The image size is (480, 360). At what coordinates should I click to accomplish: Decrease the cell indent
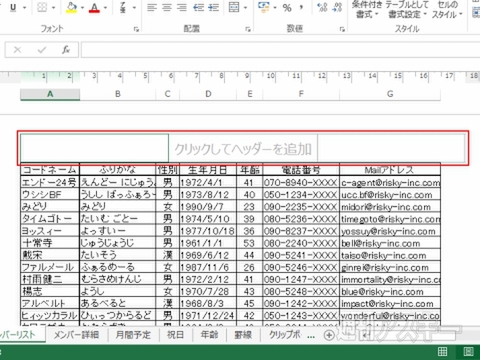(x=199, y=7)
